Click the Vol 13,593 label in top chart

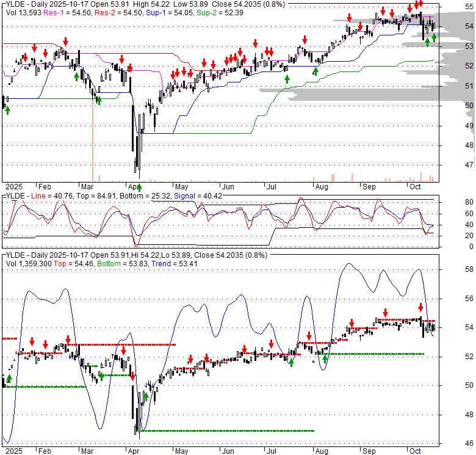pyautogui.click(x=24, y=13)
